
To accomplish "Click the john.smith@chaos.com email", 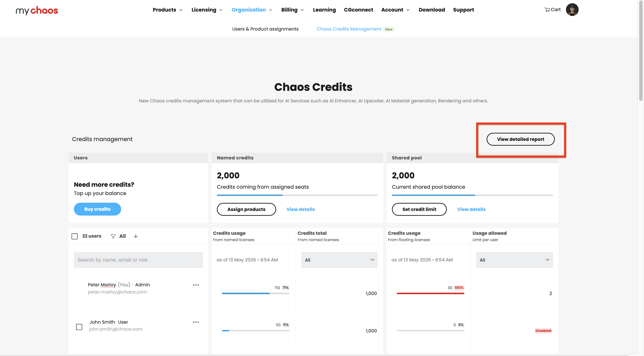I will (x=115, y=329).
